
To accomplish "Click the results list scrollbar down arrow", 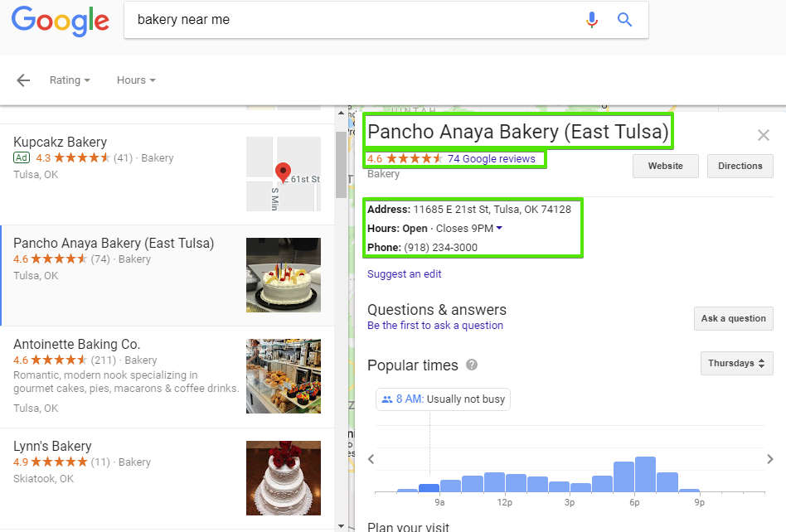I will [341, 526].
